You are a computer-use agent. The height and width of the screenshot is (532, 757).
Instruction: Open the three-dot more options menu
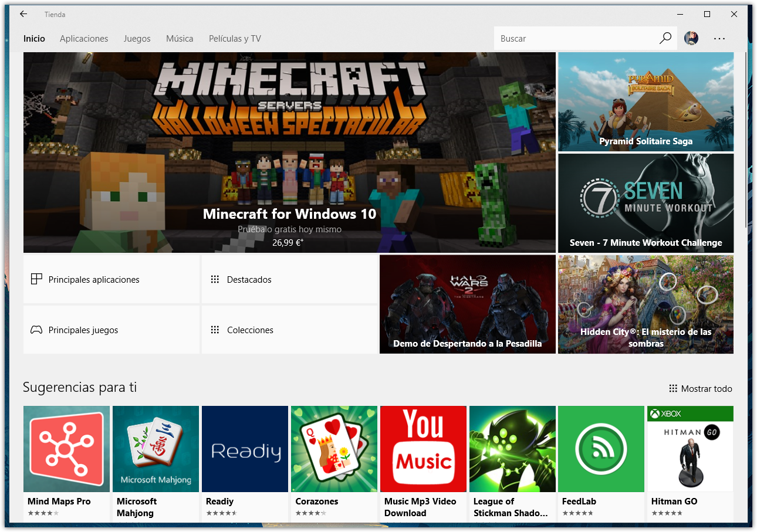(719, 38)
